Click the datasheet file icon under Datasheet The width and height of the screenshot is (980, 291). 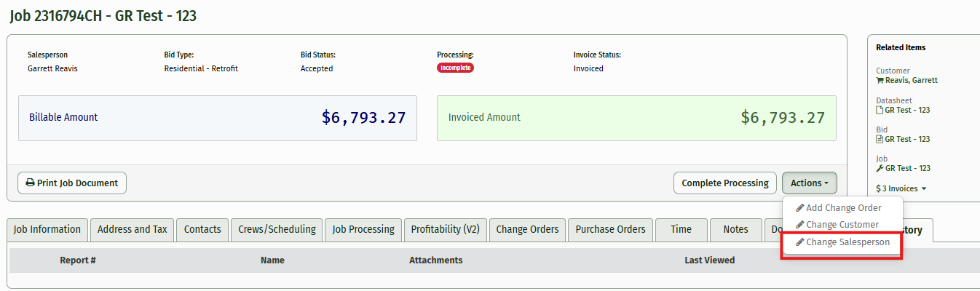[x=880, y=110]
